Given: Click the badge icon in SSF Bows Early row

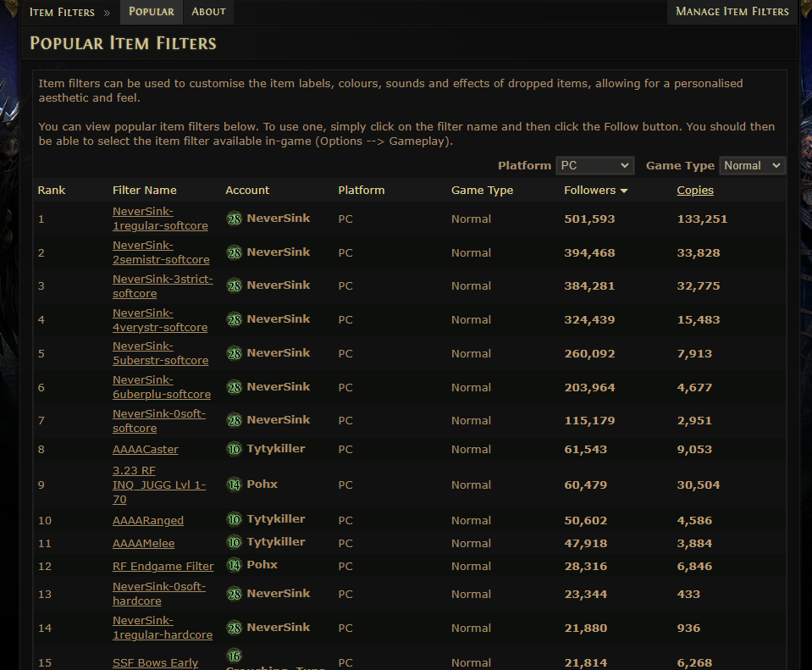Looking at the screenshot, I should (235, 656).
